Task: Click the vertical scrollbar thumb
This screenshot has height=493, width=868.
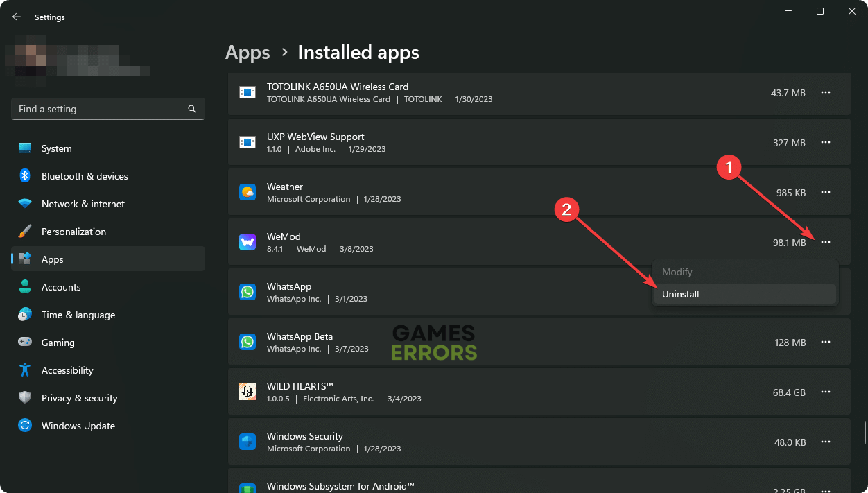Action: [x=864, y=431]
